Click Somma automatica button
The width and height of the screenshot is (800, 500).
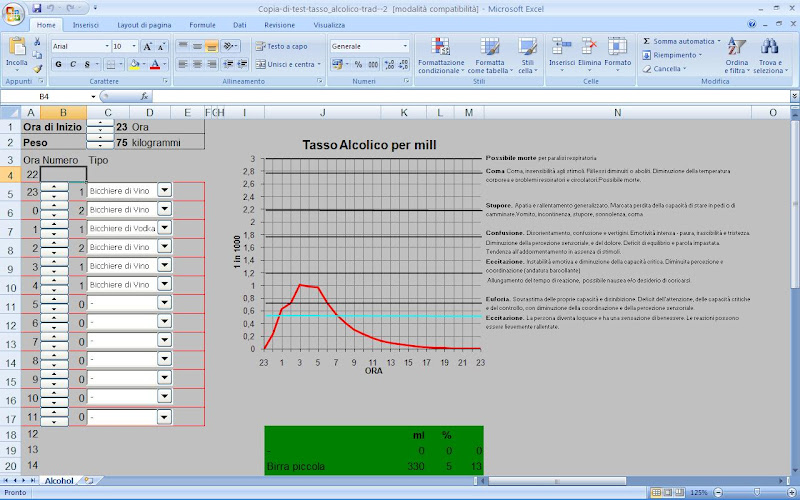click(x=681, y=41)
